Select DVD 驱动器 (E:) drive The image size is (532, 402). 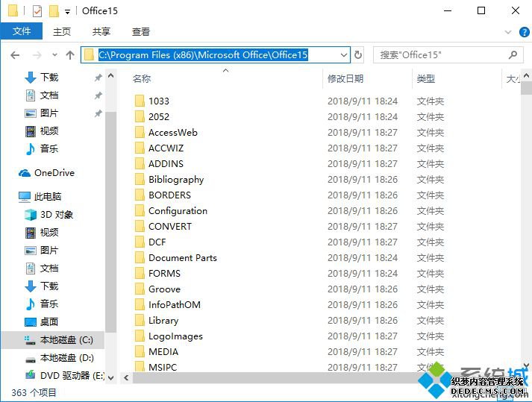[x=64, y=376]
